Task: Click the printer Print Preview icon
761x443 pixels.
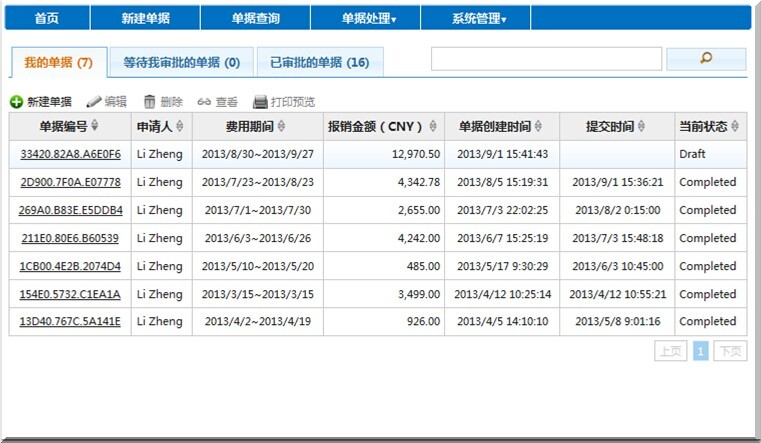Action: [260, 102]
